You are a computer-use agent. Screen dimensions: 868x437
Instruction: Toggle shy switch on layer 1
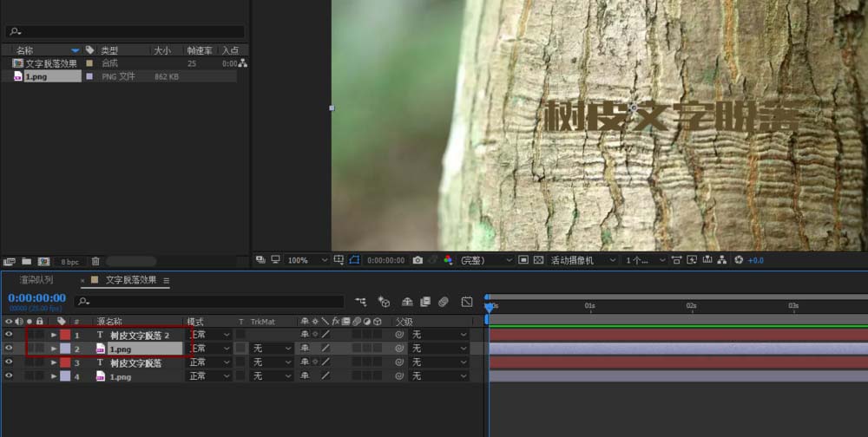point(305,335)
